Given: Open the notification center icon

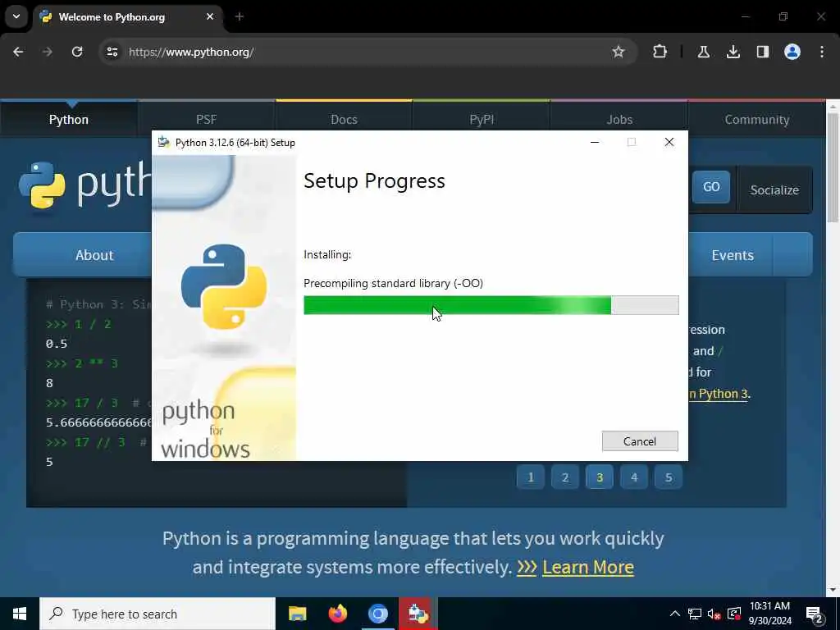Looking at the screenshot, I should pos(815,614).
